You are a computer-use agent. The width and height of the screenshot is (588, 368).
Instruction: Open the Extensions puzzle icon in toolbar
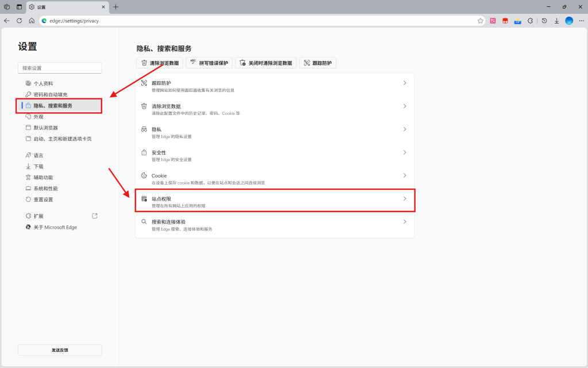(530, 21)
